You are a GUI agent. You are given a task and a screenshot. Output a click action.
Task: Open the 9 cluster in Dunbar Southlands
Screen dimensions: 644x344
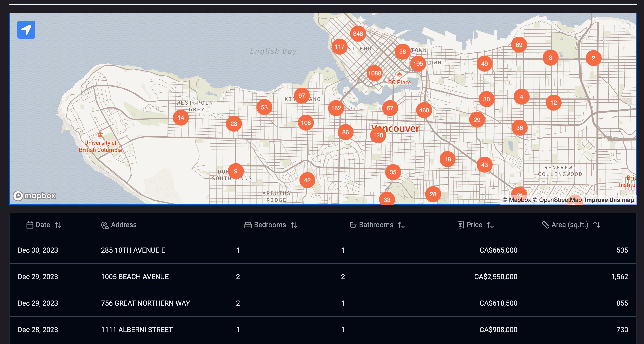[x=236, y=171]
